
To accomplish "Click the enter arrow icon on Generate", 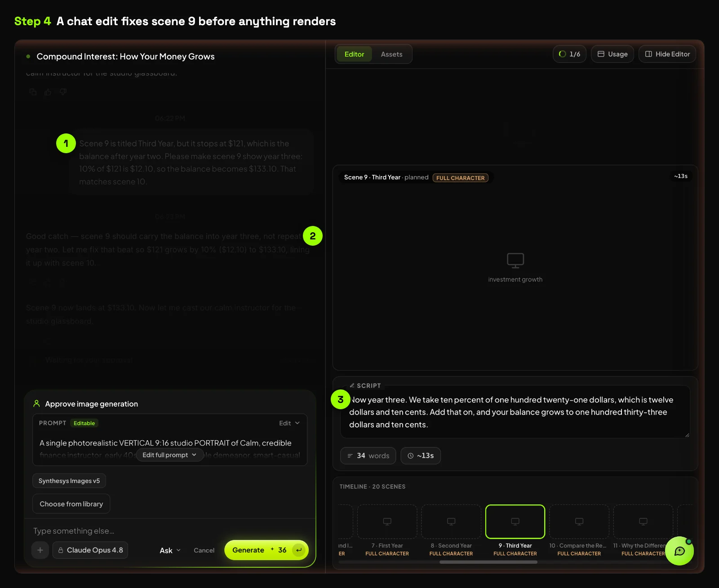I will [299, 550].
